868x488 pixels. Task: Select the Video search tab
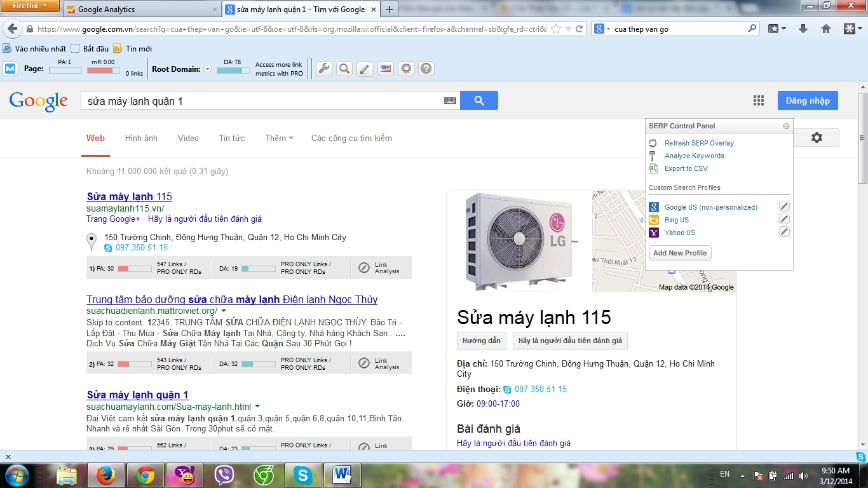[188, 138]
